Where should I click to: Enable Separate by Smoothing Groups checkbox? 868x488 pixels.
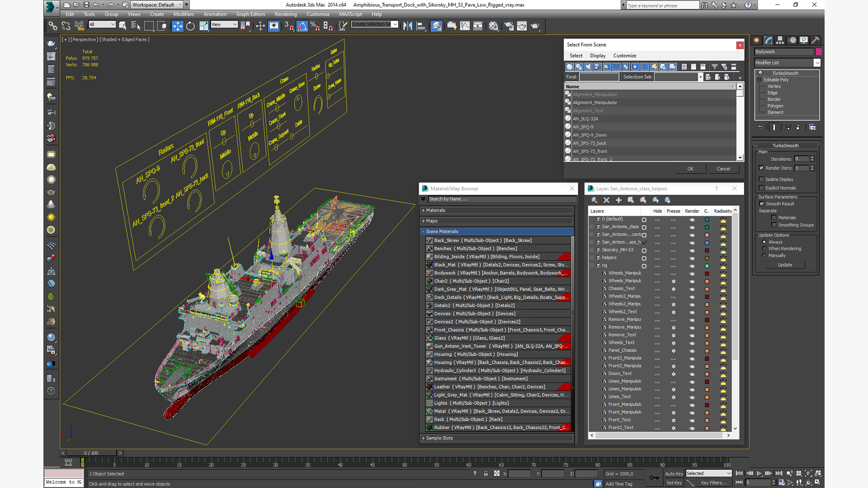(774, 225)
